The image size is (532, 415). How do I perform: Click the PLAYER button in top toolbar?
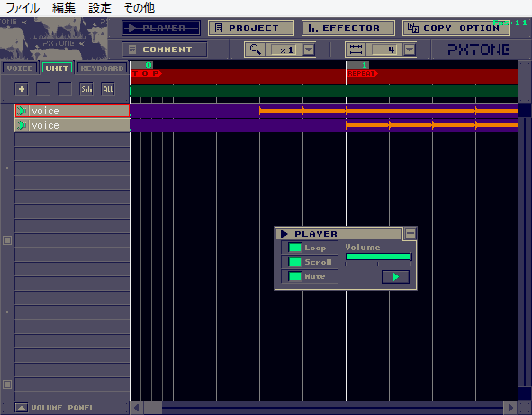tap(161, 28)
